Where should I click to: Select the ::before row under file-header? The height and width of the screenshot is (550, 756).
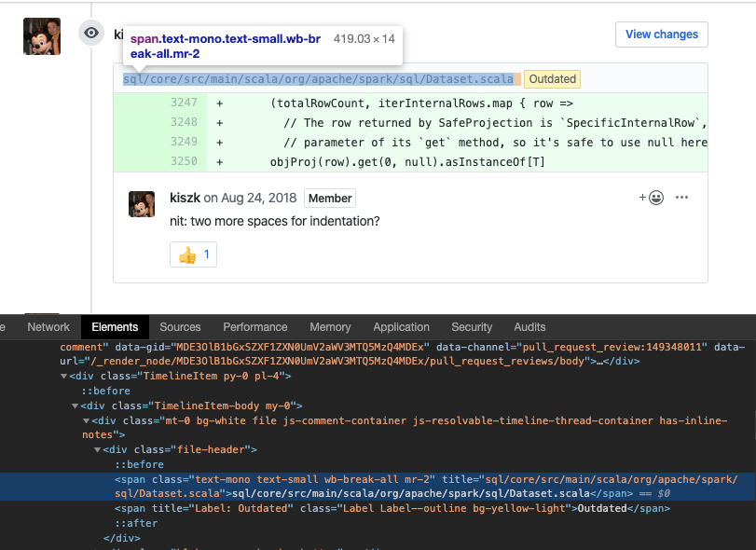pos(139,464)
